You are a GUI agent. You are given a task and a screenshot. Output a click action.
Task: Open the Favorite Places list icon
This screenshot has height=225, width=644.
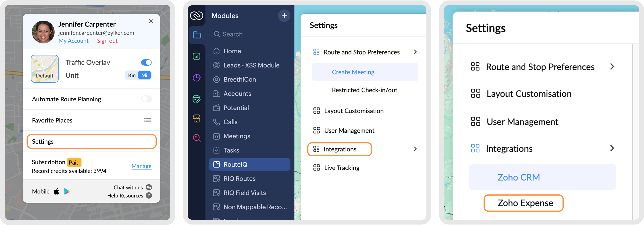pos(148,120)
